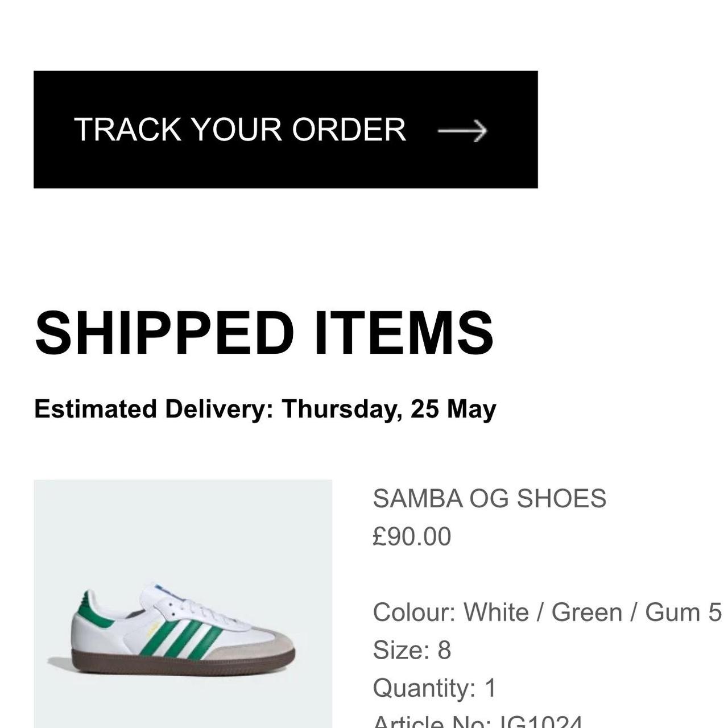
Task: Click the word TRACK in the black button
Action: coord(128,130)
